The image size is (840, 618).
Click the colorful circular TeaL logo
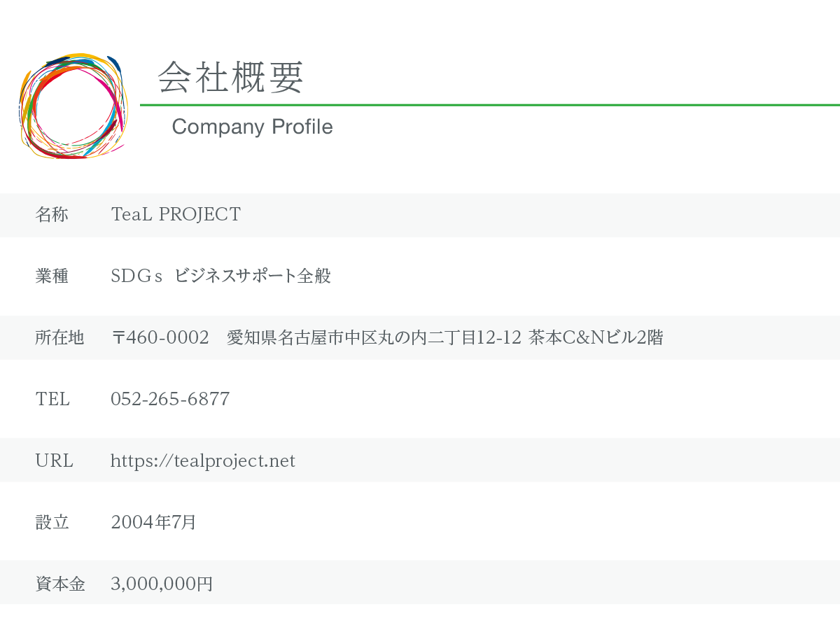pos(73,106)
